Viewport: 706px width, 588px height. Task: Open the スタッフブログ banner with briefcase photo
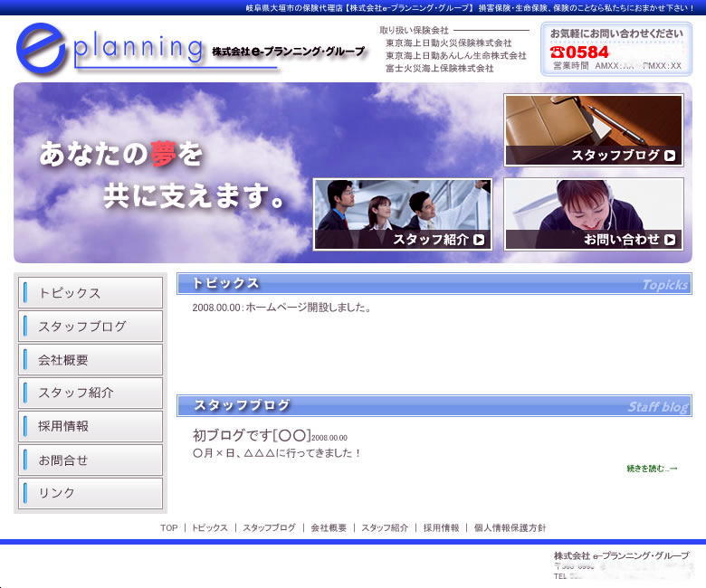point(594,130)
